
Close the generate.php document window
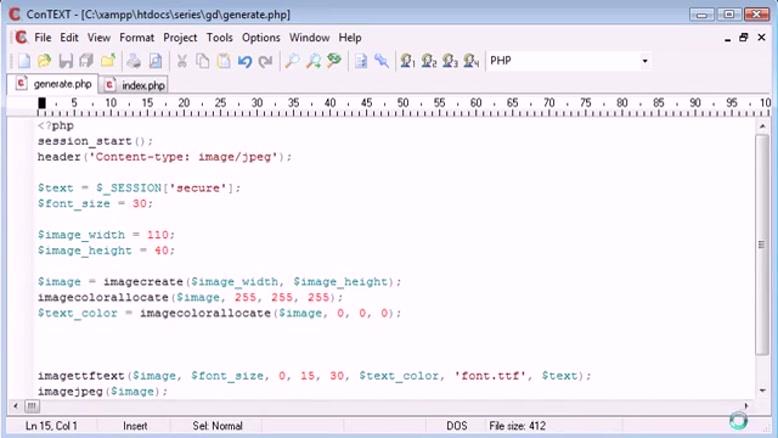click(x=761, y=37)
